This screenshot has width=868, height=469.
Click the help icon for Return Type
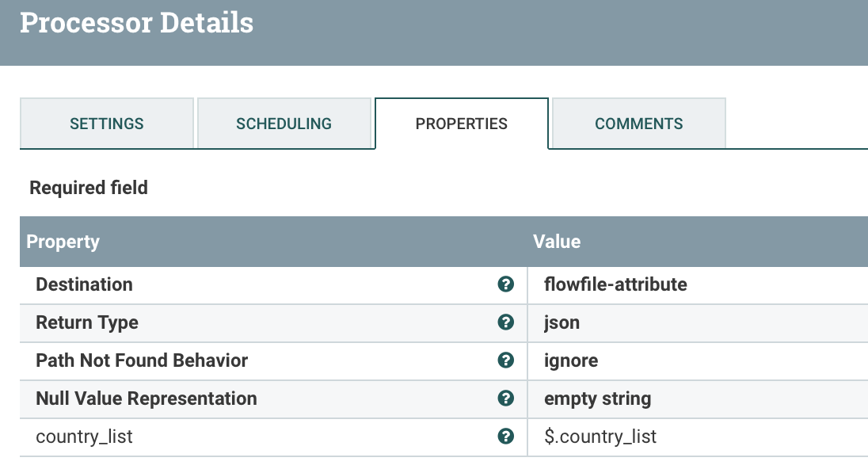coord(506,322)
